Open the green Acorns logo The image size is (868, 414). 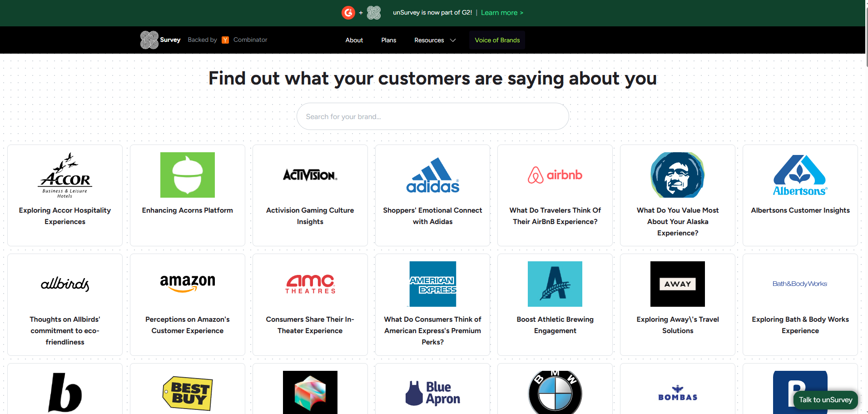pyautogui.click(x=188, y=175)
